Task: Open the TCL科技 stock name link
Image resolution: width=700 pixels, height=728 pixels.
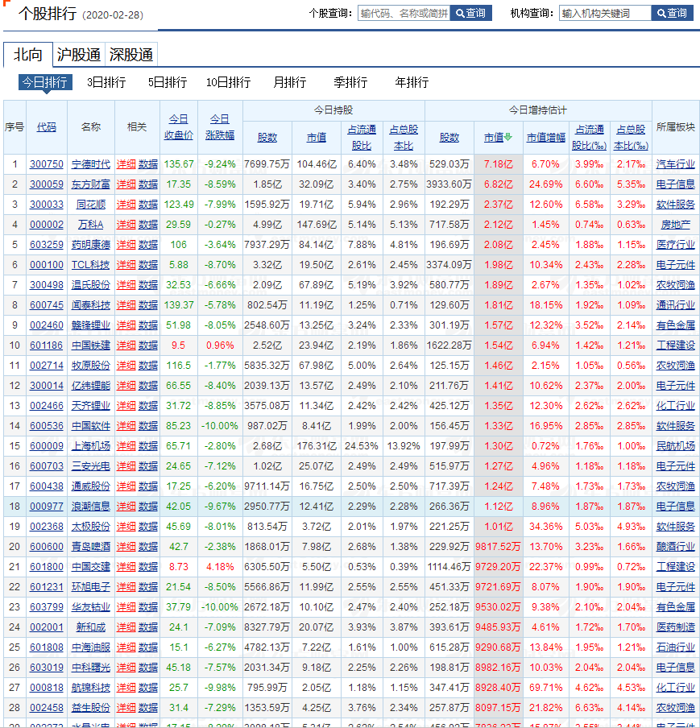Action: [x=90, y=265]
